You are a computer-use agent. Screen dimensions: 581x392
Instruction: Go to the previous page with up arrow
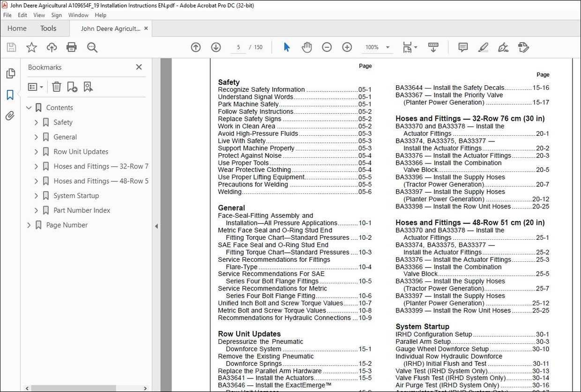click(195, 47)
